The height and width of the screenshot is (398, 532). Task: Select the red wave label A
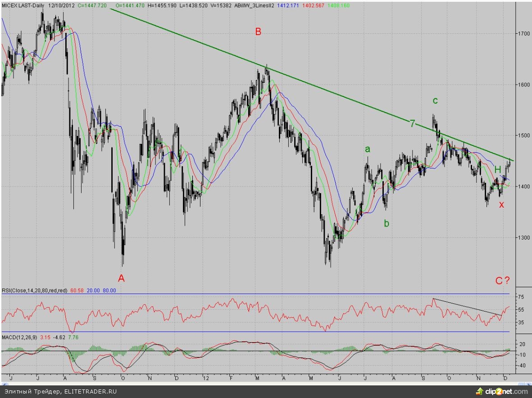pyautogui.click(x=121, y=278)
